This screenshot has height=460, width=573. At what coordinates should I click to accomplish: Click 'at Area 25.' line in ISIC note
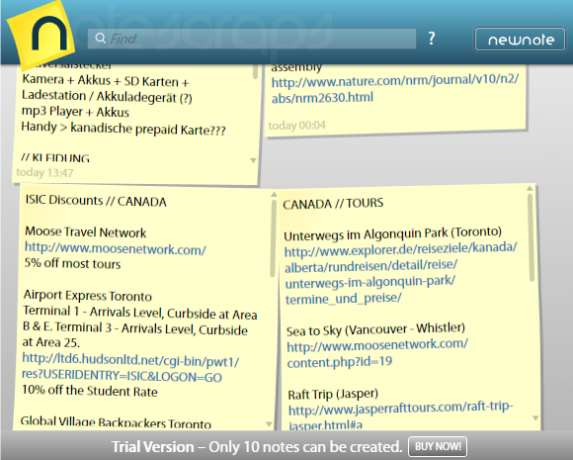click(x=51, y=342)
